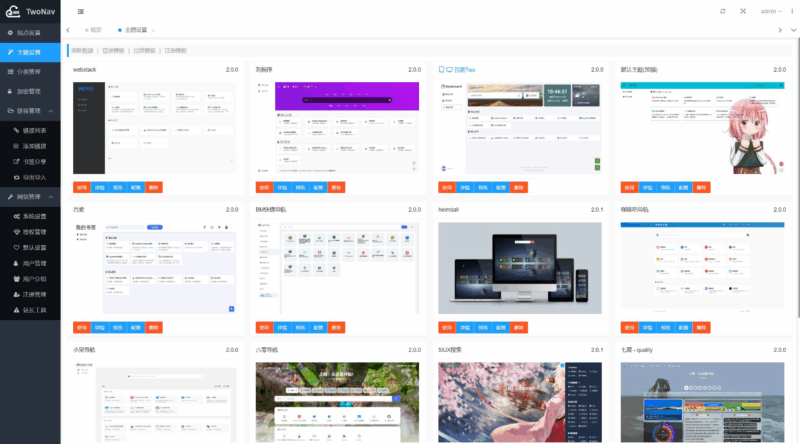800x444 pixels.
Task: Click 刷新数据 link above theme list
Action: [x=84, y=50]
